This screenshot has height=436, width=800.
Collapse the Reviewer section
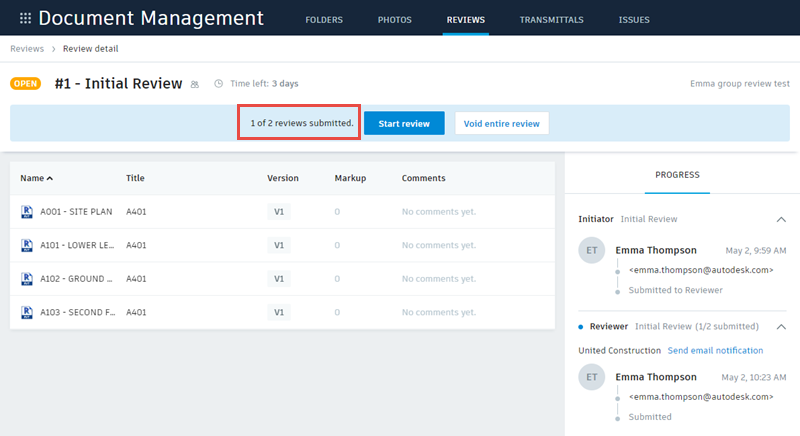[x=781, y=326]
